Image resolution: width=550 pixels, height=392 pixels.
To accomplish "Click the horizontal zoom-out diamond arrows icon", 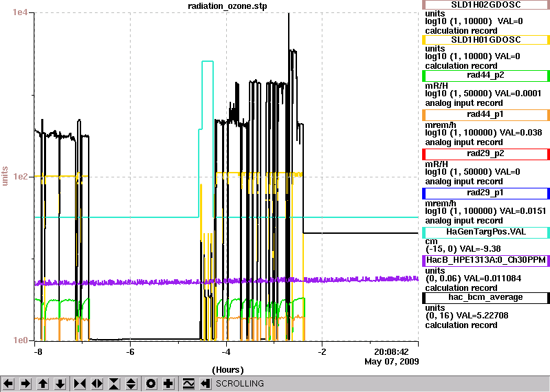I will [x=97, y=384].
